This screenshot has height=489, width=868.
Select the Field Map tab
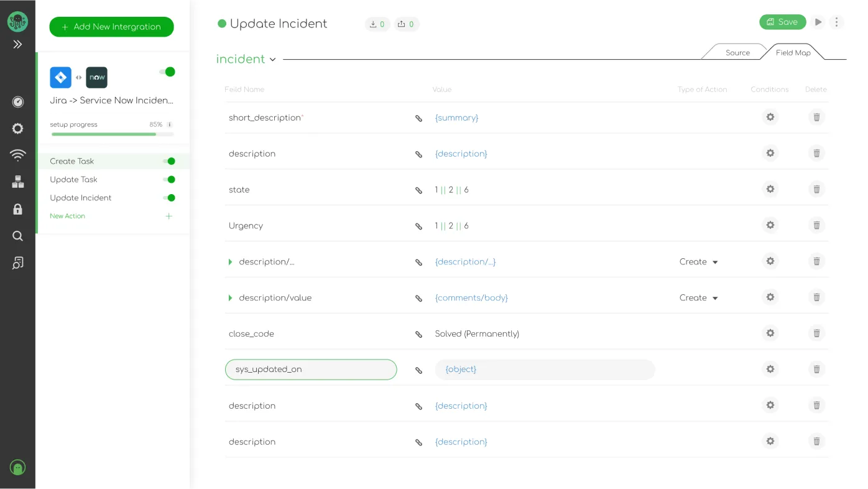[x=793, y=53]
